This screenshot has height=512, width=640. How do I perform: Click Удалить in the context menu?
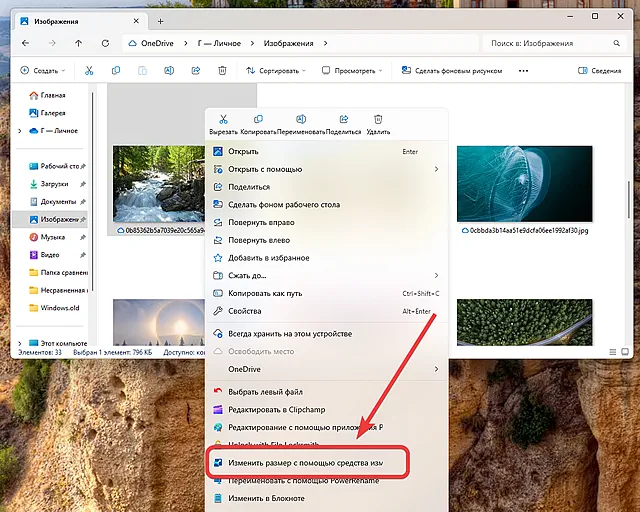click(378, 125)
